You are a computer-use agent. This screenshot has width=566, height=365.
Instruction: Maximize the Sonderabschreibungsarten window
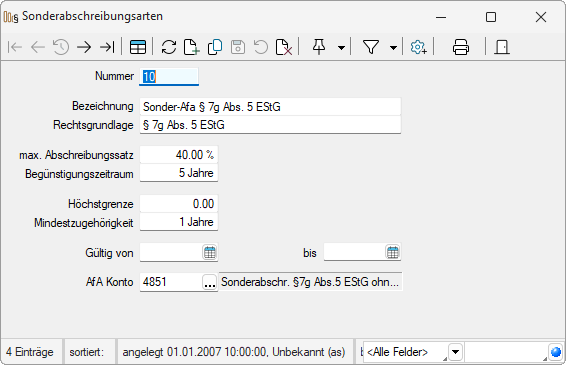pyautogui.click(x=491, y=17)
